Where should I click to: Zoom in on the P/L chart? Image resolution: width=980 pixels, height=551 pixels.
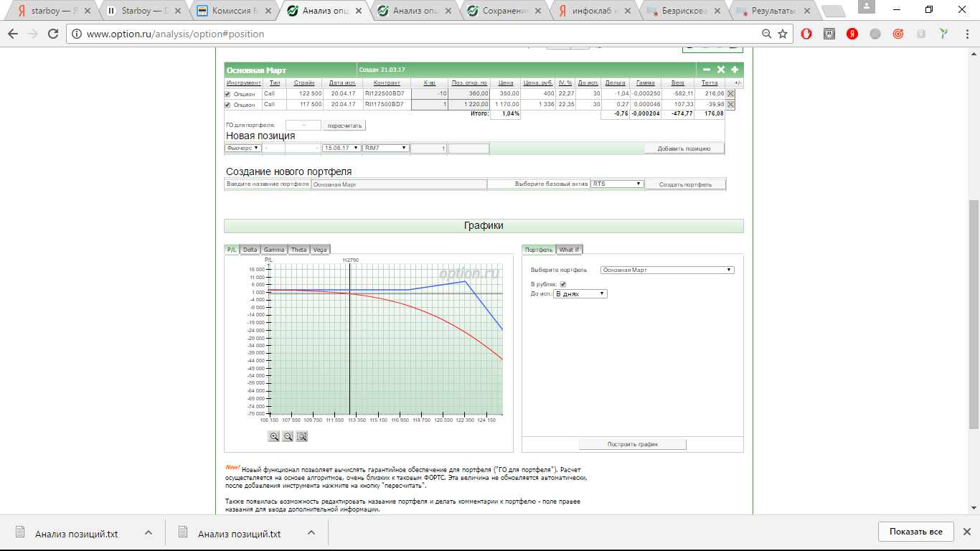274,436
